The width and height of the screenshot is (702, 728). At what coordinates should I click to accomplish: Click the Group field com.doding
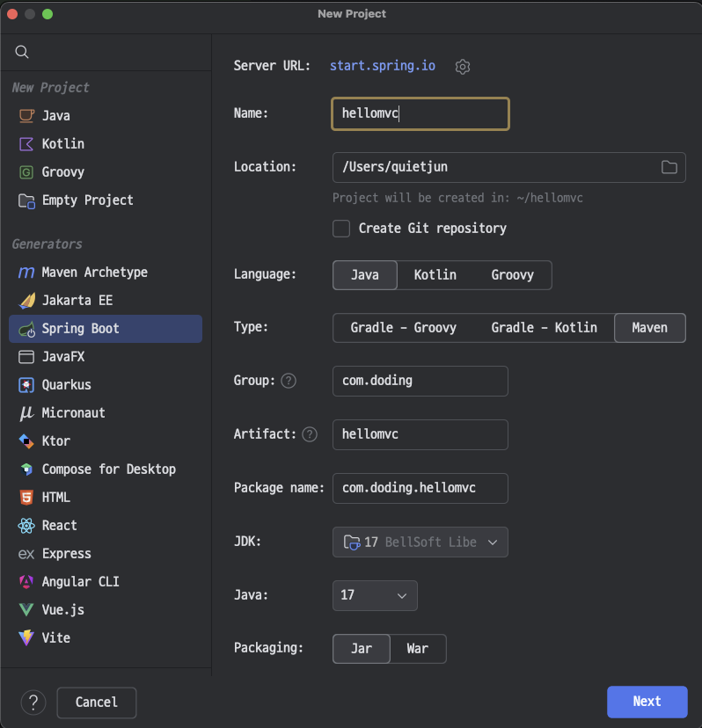[x=420, y=381]
